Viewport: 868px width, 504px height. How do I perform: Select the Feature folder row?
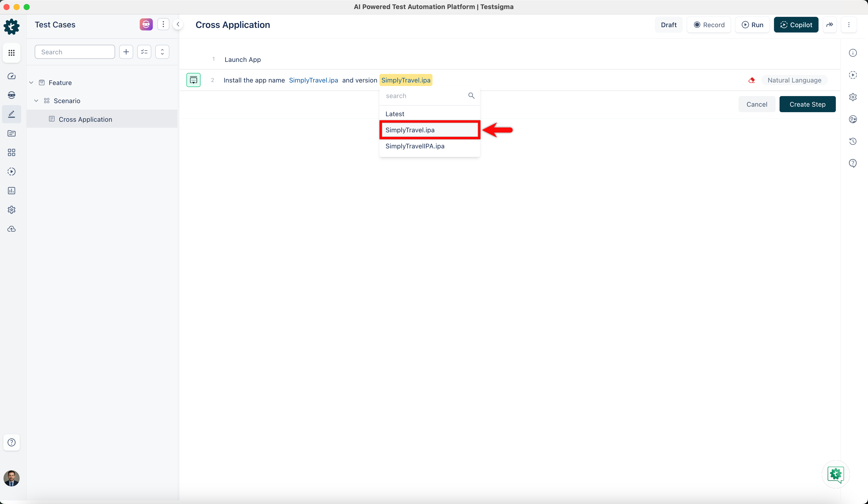[102, 83]
